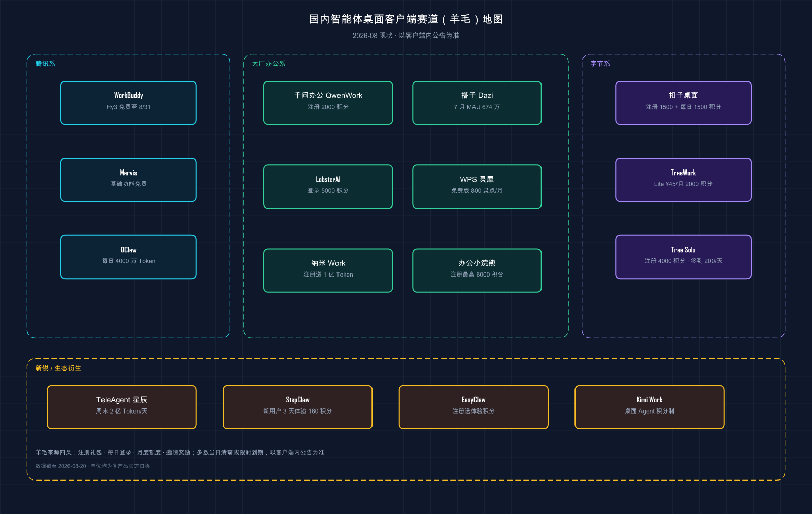The image size is (812, 514).
Task: Select the LobsterAI card
Action: (x=328, y=186)
